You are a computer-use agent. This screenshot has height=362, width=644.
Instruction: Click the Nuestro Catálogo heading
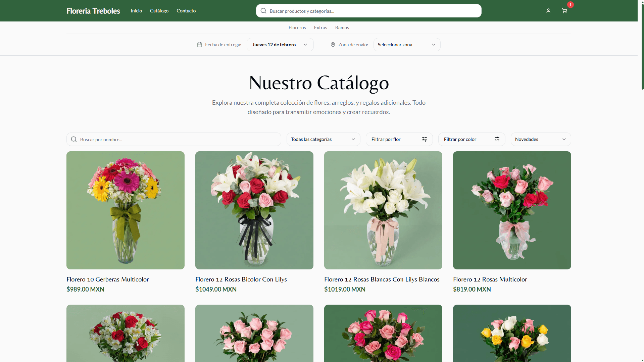point(319,83)
